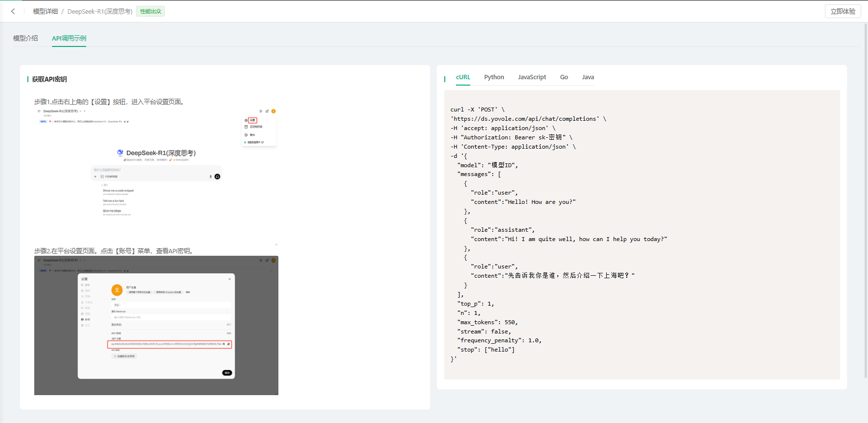
Task: Select the Go code tab
Action: tap(564, 77)
